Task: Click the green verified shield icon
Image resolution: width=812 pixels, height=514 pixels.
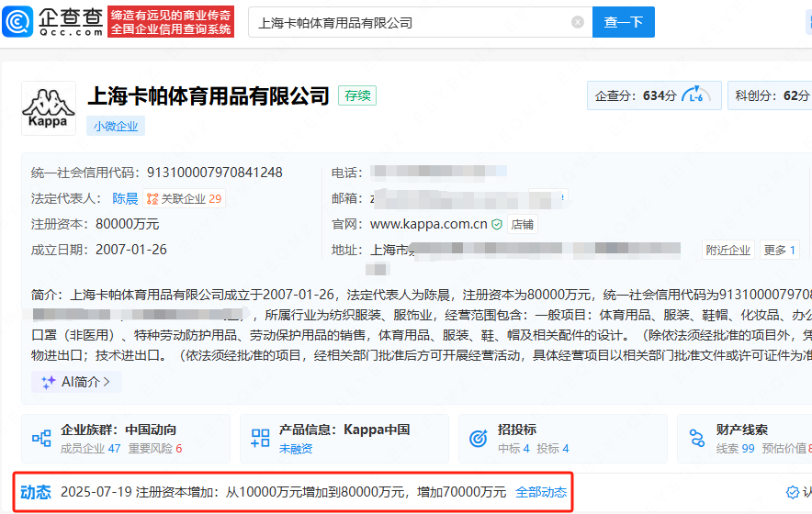Action: [497, 224]
